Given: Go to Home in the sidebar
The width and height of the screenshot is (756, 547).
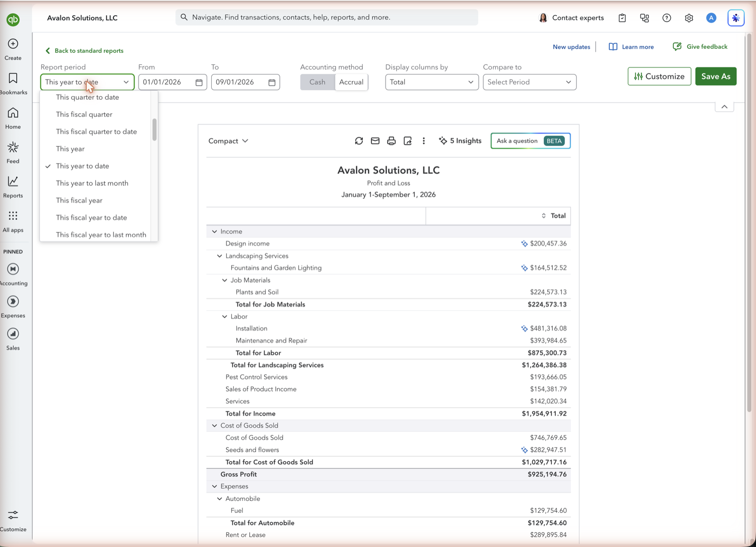Looking at the screenshot, I should click(13, 113).
